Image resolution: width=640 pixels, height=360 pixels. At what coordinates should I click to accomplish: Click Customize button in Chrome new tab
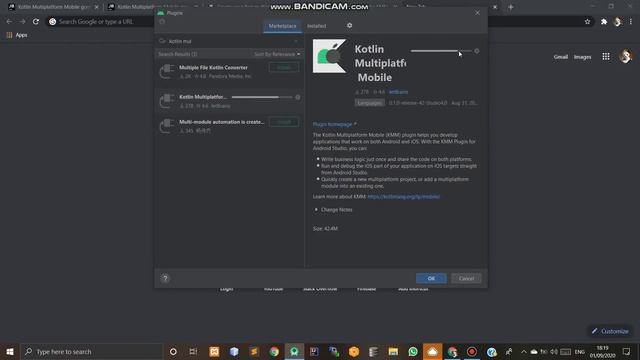pyautogui.click(x=610, y=331)
